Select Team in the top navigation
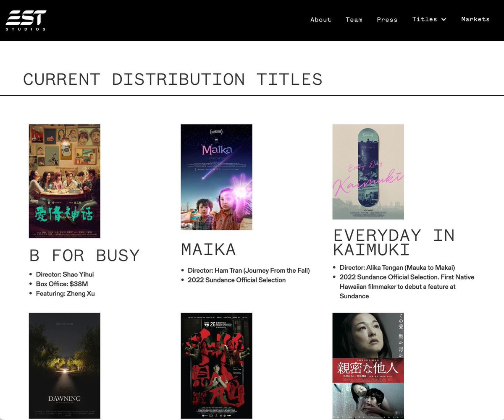Screen dimensions: 504x420 tap(354, 20)
